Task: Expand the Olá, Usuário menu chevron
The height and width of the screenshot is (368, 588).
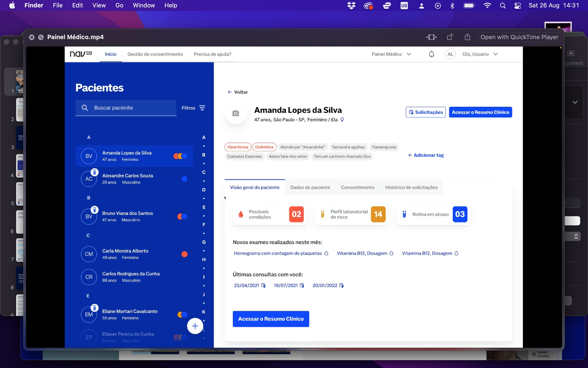Action: pyautogui.click(x=495, y=54)
